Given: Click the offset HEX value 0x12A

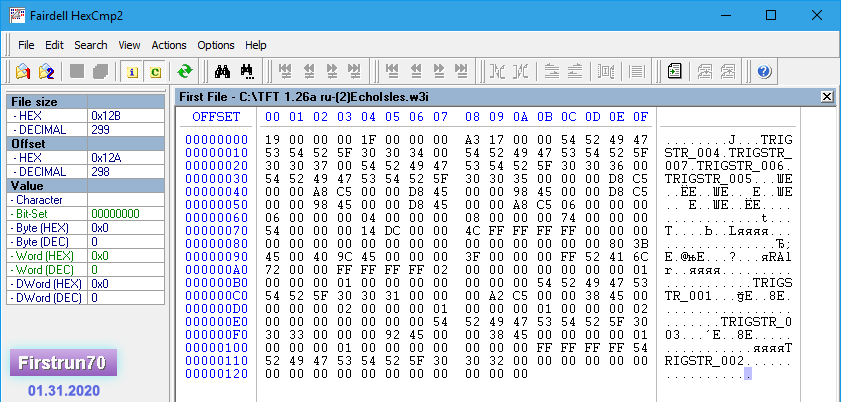Looking at the screenshot, I should point(104,158).
